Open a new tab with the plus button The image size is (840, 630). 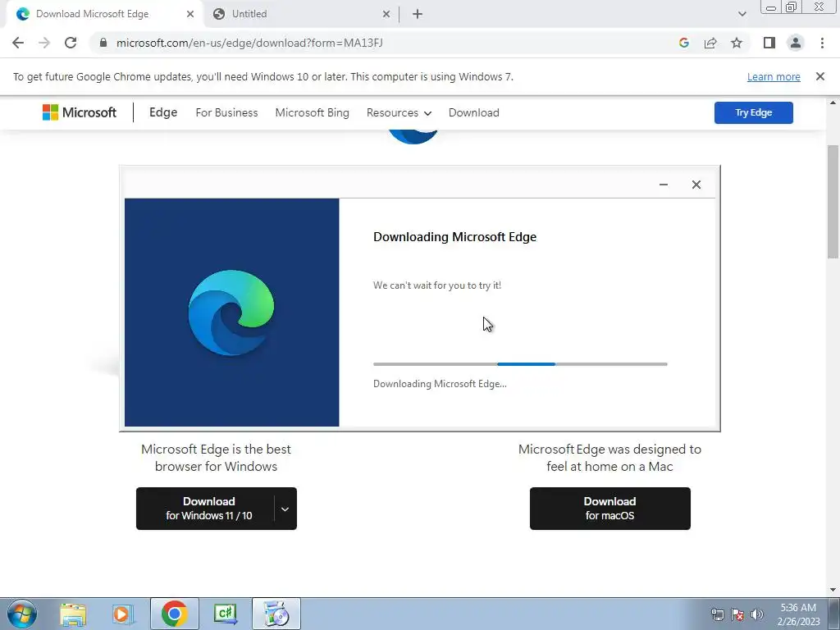[418, 14]
